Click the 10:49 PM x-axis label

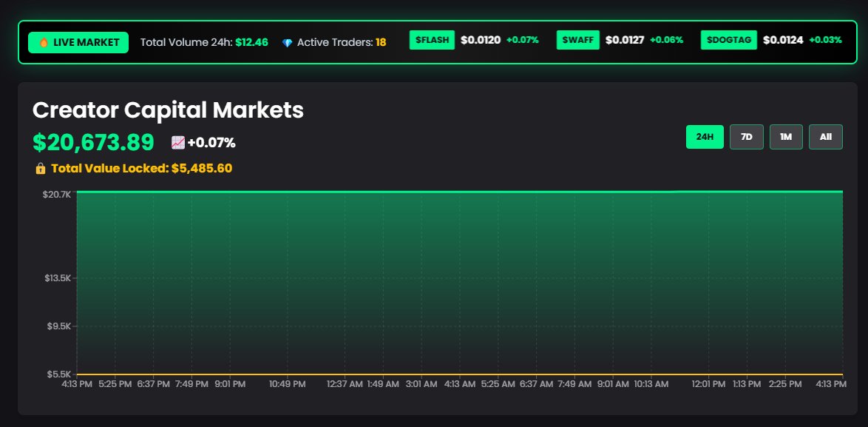(x=288, y=384)
